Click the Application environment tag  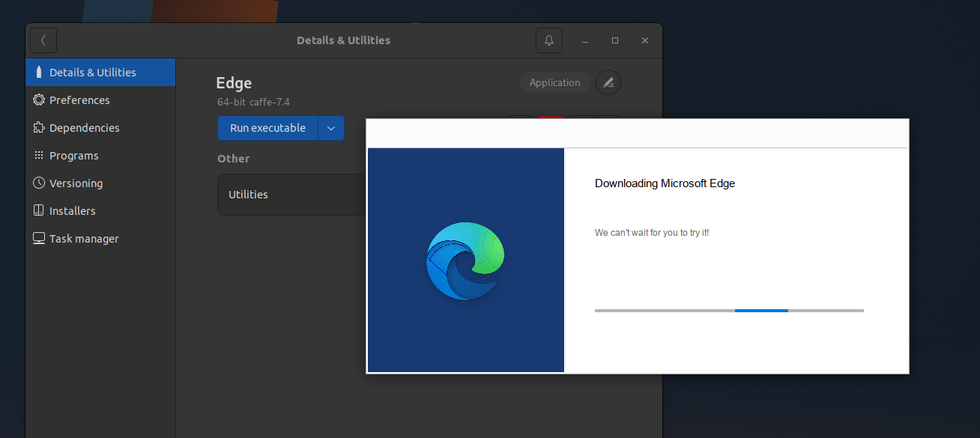(554, 82)
